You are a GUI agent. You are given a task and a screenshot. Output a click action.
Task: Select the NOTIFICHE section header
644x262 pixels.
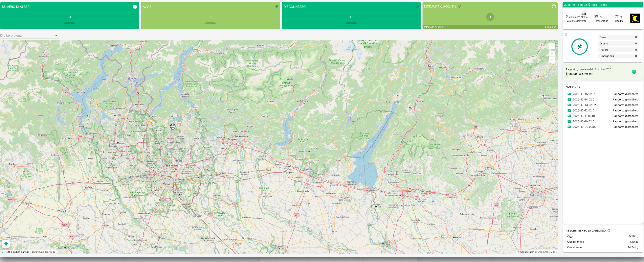tap(573, 87)
